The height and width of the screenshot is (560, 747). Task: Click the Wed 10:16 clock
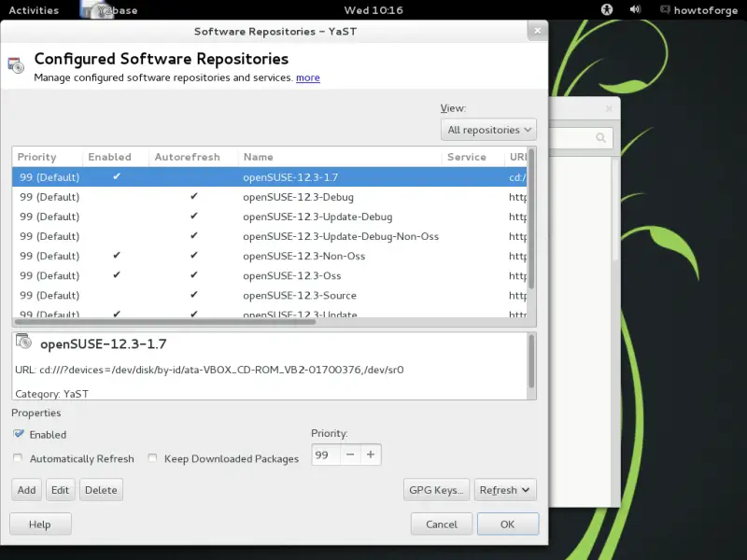[x=373, y=10]
